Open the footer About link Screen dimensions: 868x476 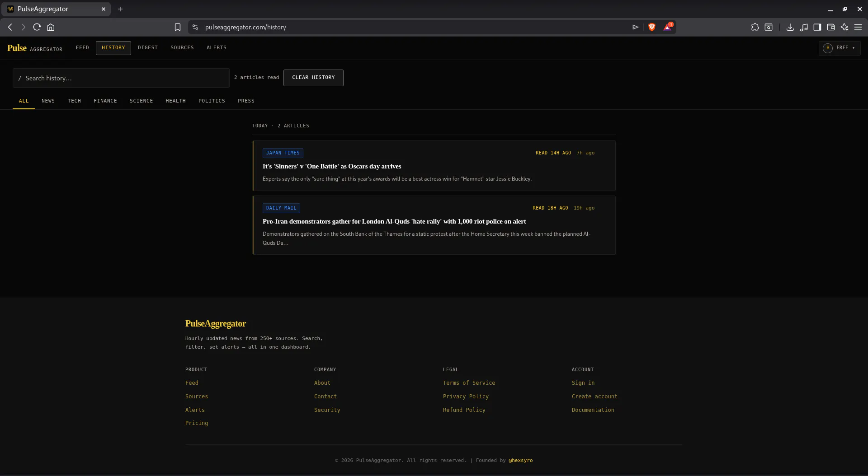pos(322,383)
